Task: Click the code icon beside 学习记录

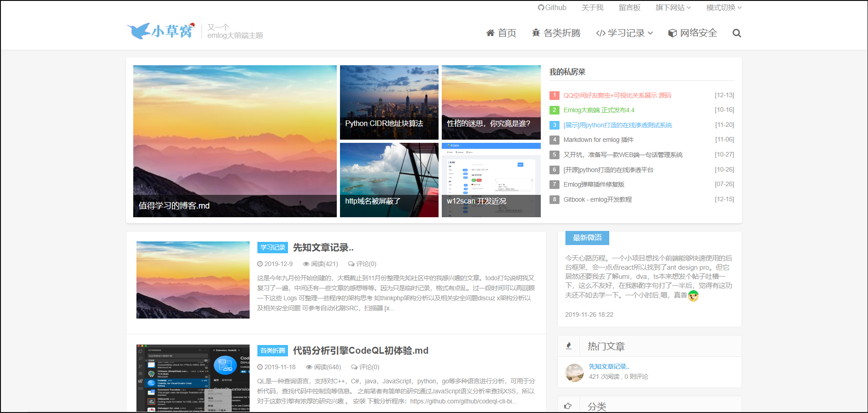Action: [601, 32]
